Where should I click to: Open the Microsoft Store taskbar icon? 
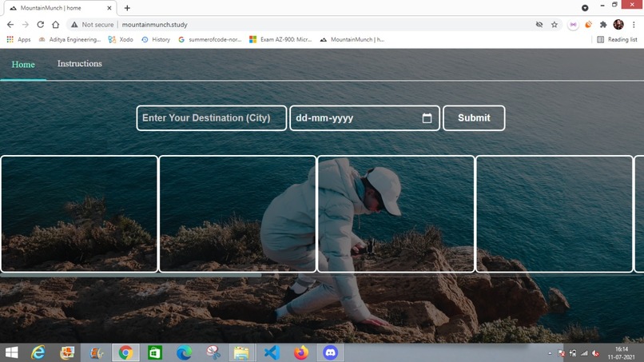[155, 352]
